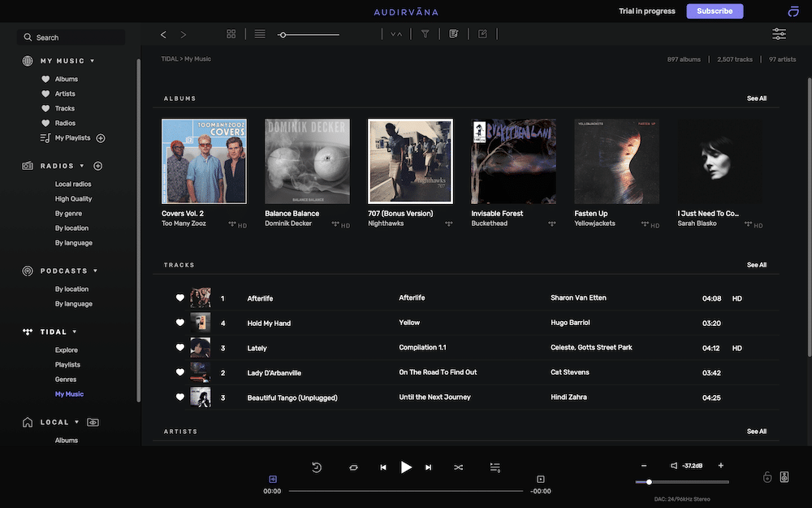Increase volume with plus button
812x508 pixels.
[x=720, y=466]
